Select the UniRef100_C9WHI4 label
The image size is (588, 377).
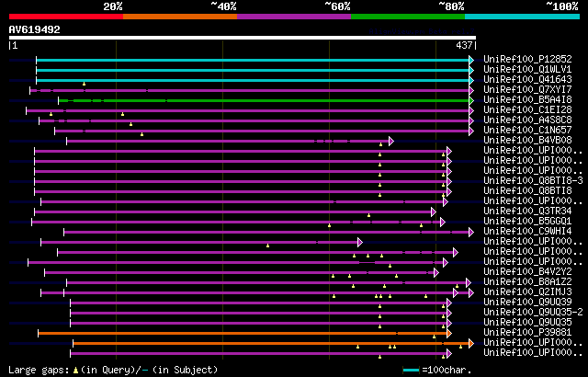point(527,232)
